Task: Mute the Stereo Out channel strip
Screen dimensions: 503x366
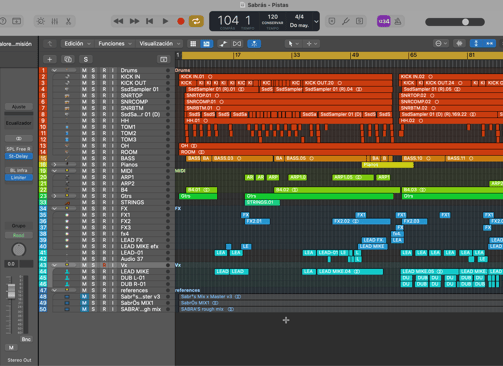Action: pyautogui.click(x=11, y=348)
